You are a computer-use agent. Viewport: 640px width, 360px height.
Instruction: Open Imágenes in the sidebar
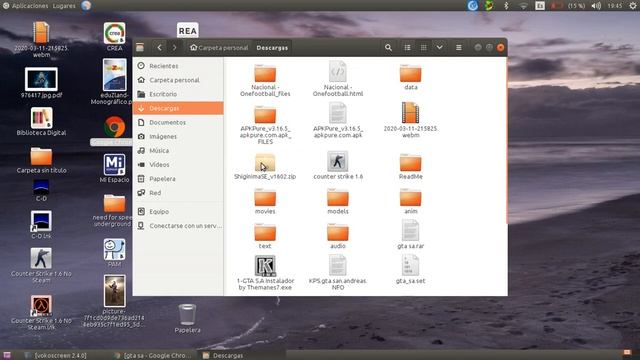pyautogui.click(x=178, y=136)
